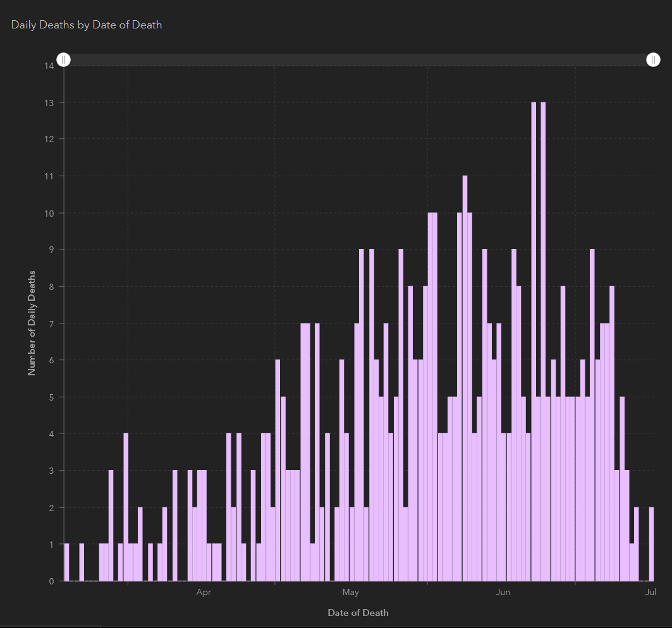Viewport: 672px width, 628px height.
Task: Click the y-axis label 9
Action: (x=51, y=250)
